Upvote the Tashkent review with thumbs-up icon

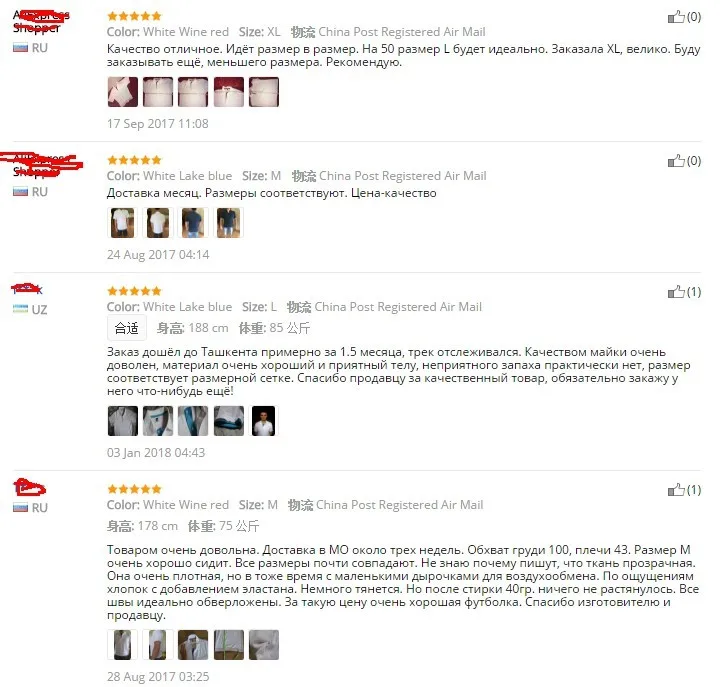click(x=676, y=292)
